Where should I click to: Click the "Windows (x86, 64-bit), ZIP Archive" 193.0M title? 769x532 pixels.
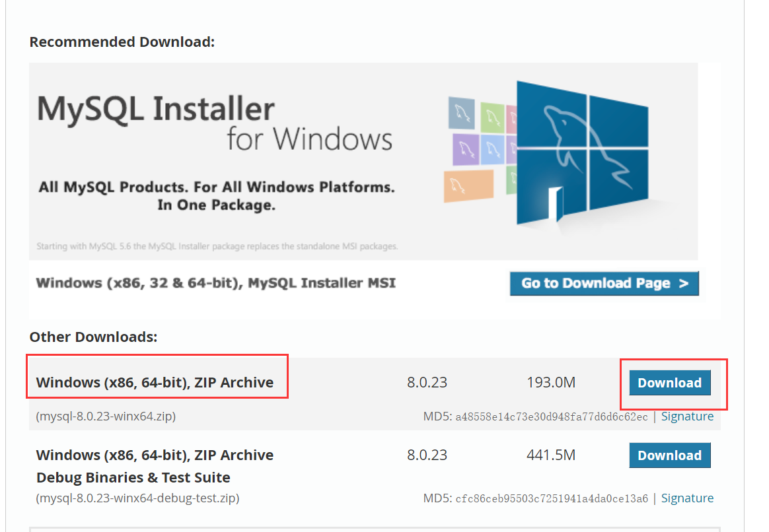pyautogui.click(x=155, y=382)
